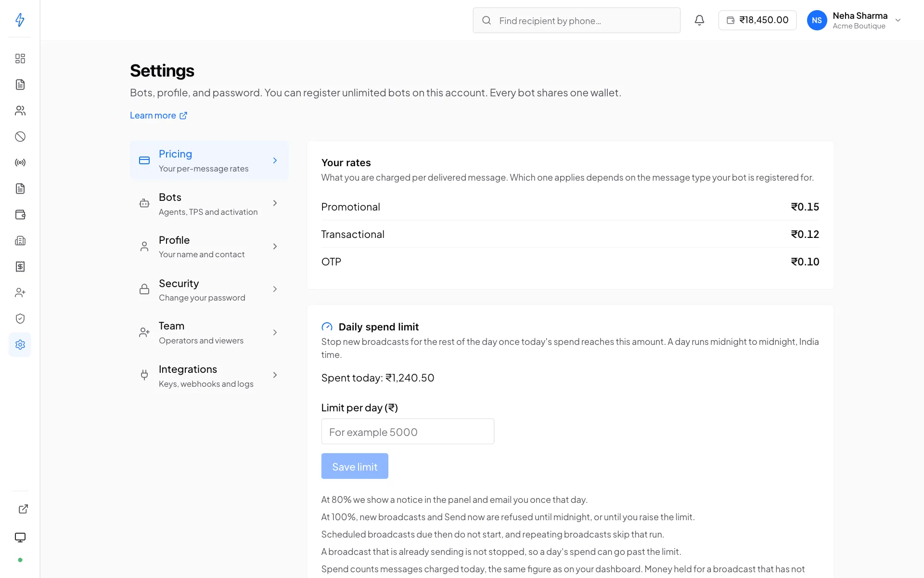The image size is (924, 578).
Task: Click the external link icon in sidebar bottom
Action: coord(23,509)
